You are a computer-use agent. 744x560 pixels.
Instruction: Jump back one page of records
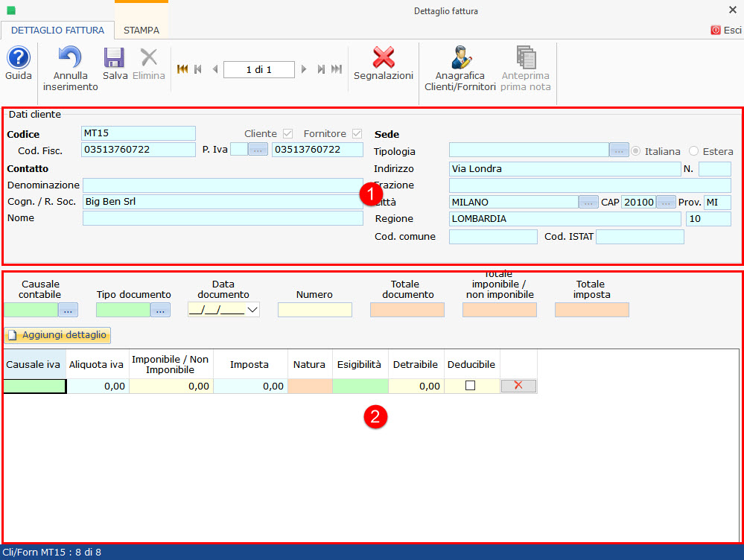pyautogui.click(x=198, y=69)
